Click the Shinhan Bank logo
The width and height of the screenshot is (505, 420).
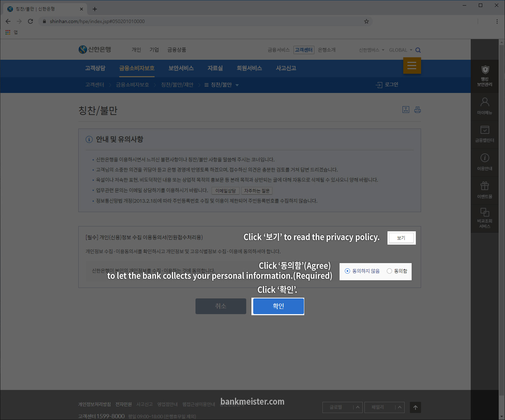click(x=95, y=50)
